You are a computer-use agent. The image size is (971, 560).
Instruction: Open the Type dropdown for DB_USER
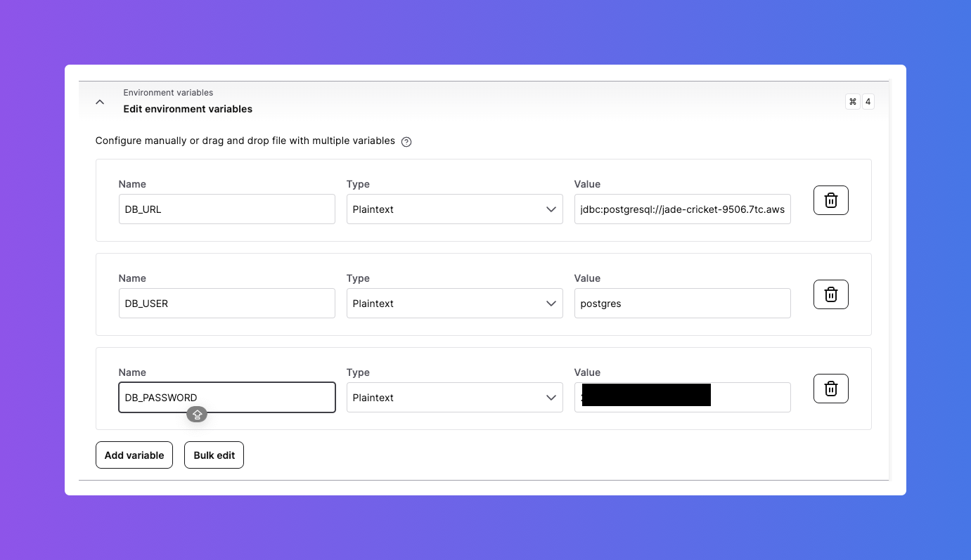coord(454,304)
